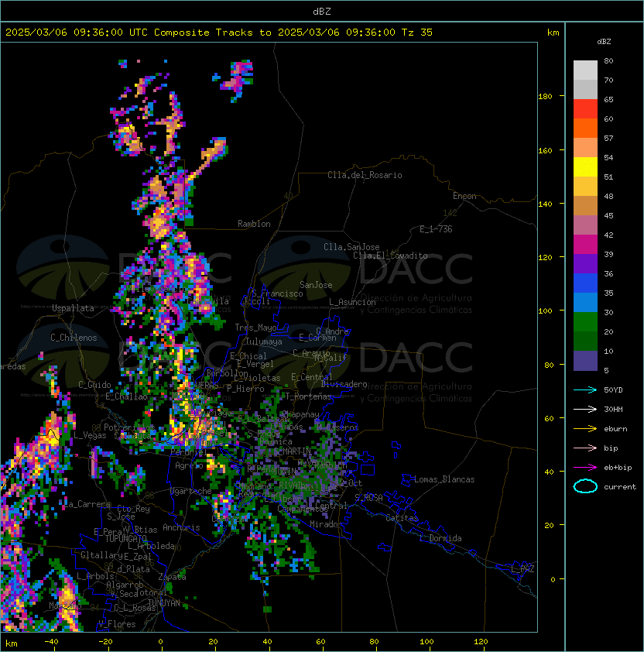Image resolution: width=644 pixels, height=652 pixels.
Task: Click the 'Encon' map label
Action: point(464,196)
